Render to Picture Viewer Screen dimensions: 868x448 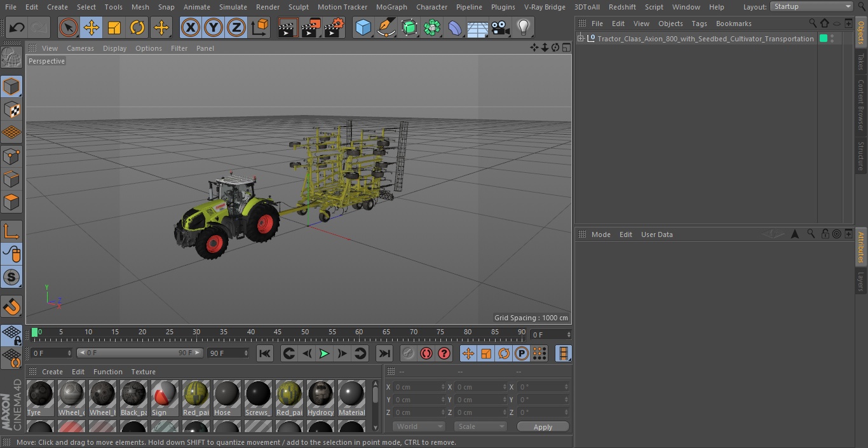coord(311,27)
